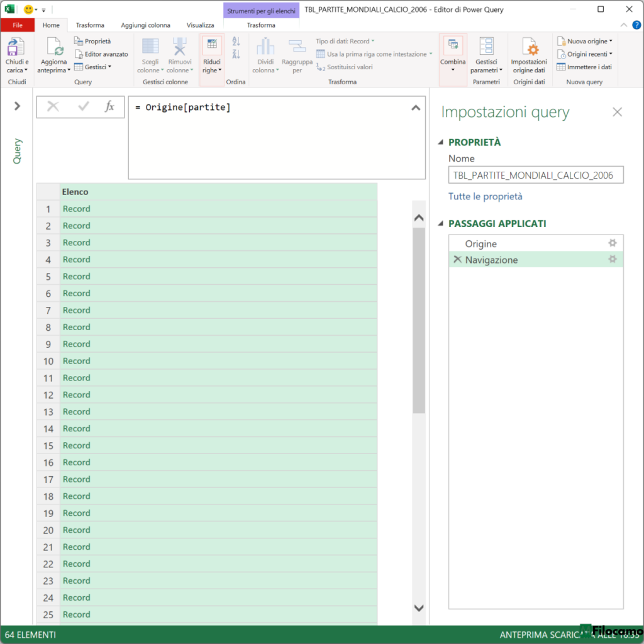Open Usa la prima riga come intestazione dropdown
644x644 pixels.
point(374,54)
